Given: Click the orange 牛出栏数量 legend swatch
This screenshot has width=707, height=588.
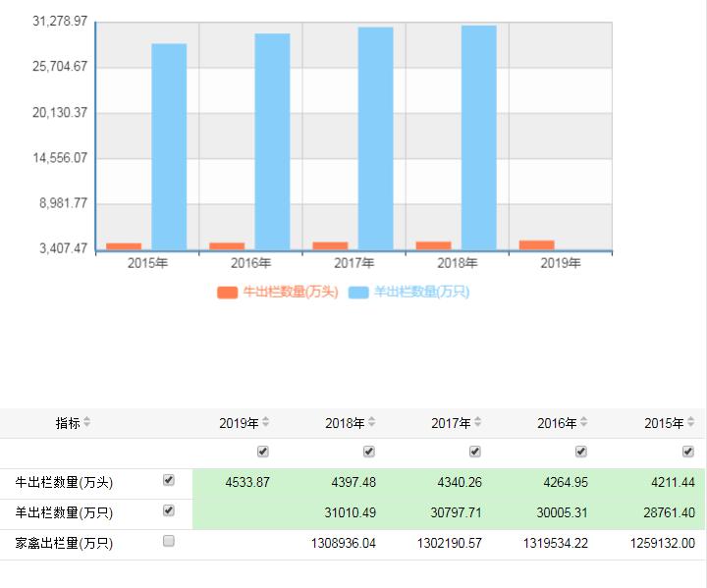Looking at the screenshot, I should coord(227,293).
